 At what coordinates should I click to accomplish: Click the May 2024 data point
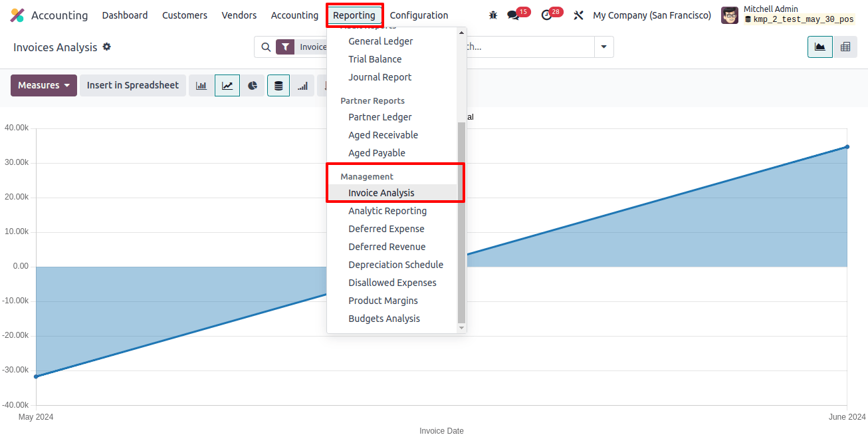click(x=36, y=376)
